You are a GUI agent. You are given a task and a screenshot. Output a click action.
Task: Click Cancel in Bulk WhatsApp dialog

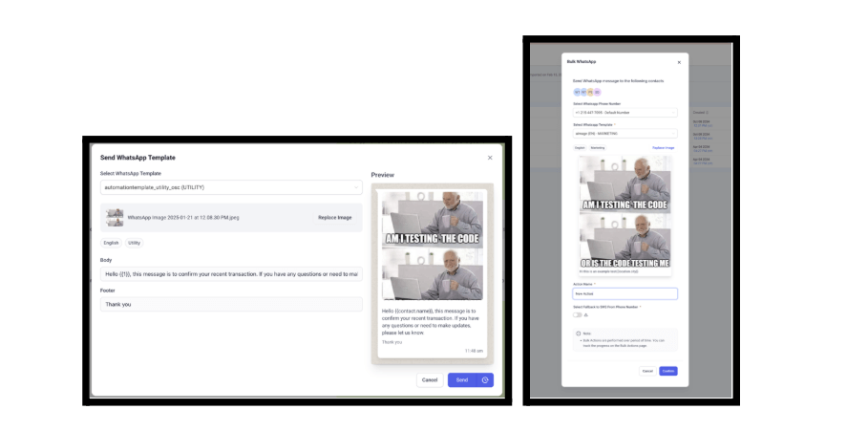[x=647, y=371]
